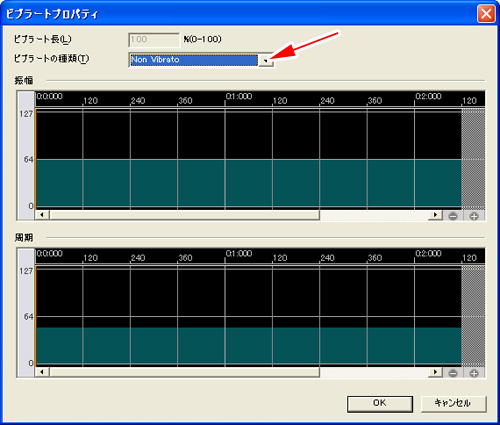Click left scroll arrow of amplitude graph
Screen dimensions: 500x425
tap(42, 215)
